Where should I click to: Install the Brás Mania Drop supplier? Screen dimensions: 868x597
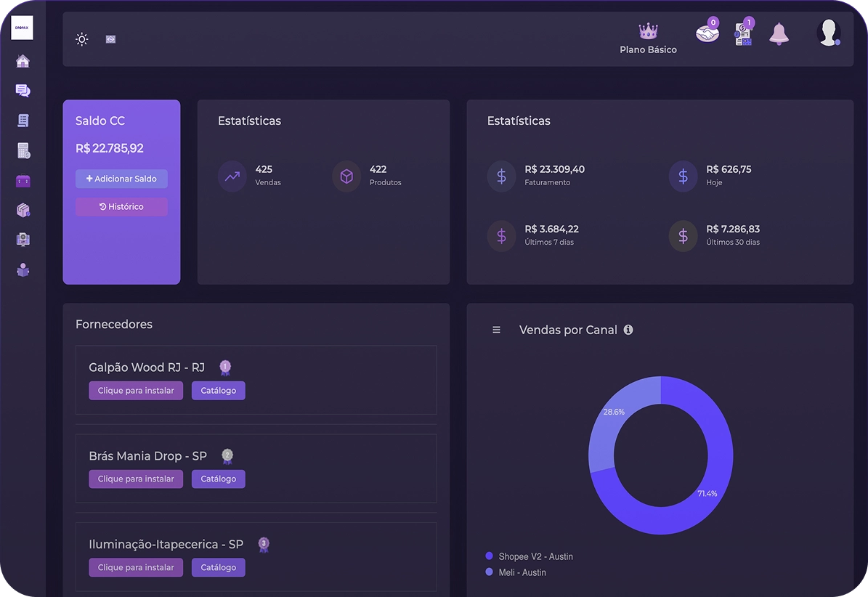pyautogui.click(x=136, y=479)
